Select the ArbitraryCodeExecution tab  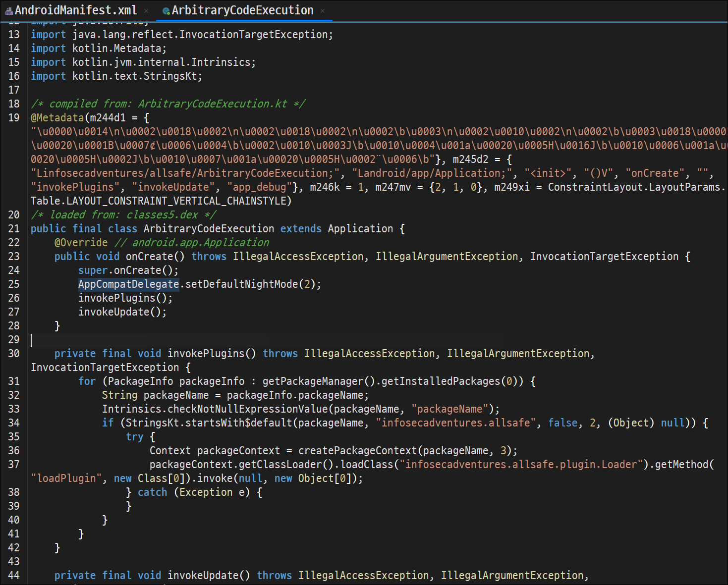(243, 10)
